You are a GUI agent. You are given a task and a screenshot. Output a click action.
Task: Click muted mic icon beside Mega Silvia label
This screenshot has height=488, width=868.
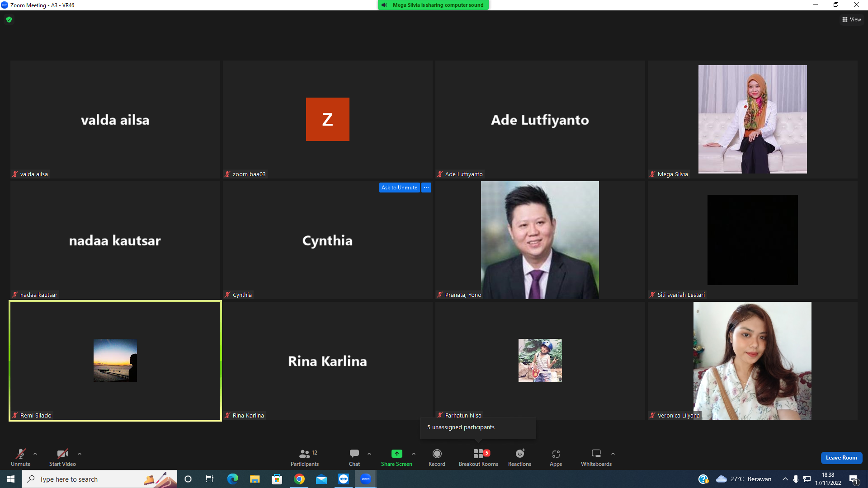click(652, 174)
